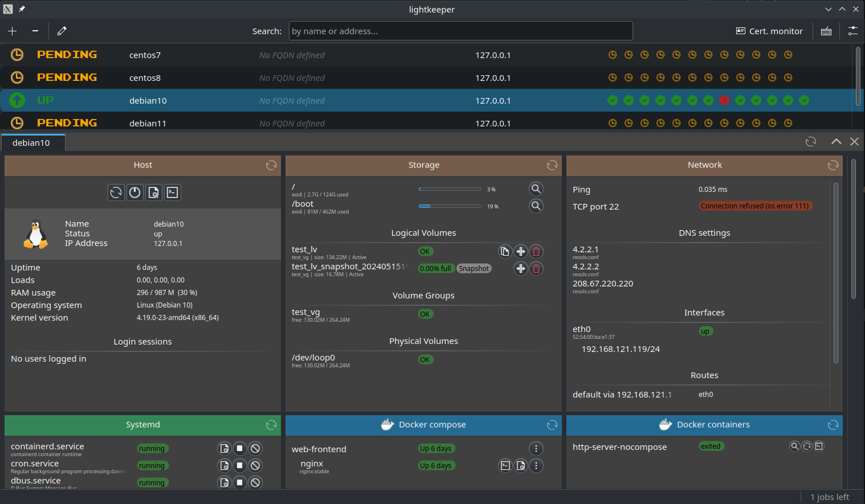865x504 pixels.
Task: Click the add host plus icon
Action: 13,31
